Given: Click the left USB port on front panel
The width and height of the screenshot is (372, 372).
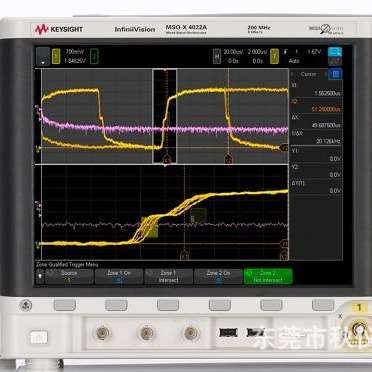Looking at the screenshot, I should pyautogui.click(x=229, y=333).
